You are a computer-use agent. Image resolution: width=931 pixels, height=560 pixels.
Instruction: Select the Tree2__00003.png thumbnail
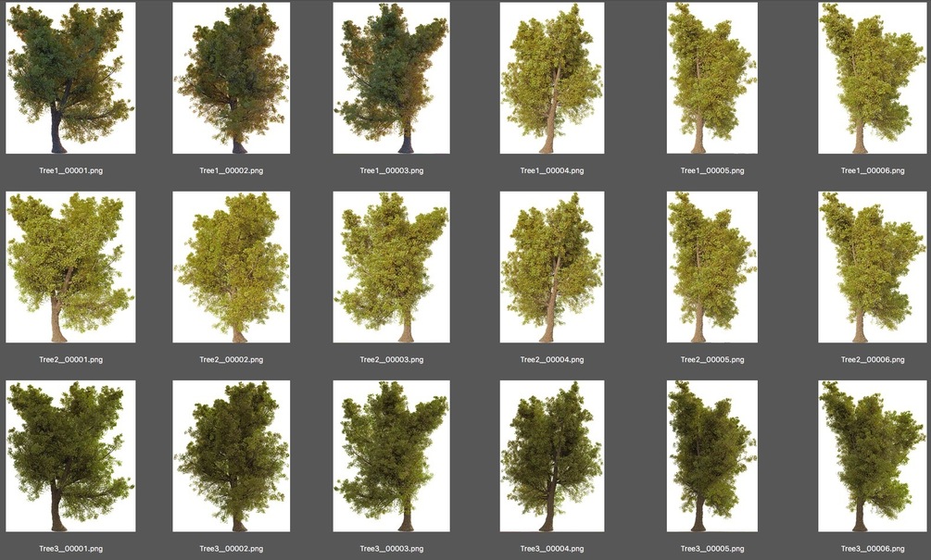[390, 268]
